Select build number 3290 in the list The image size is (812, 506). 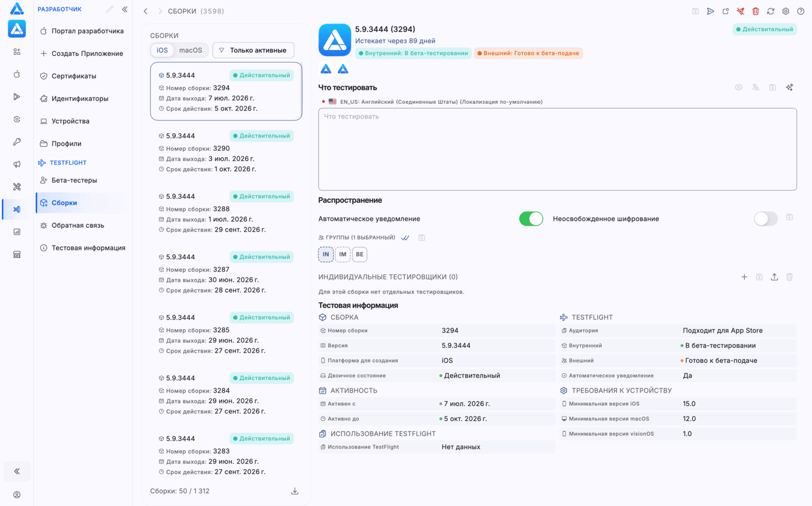pos(226,152)
